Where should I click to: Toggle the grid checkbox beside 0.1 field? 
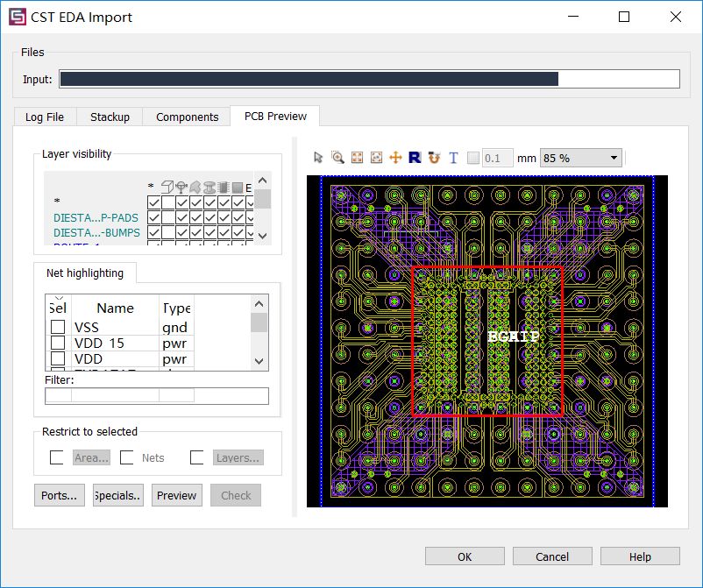point(473,158)
